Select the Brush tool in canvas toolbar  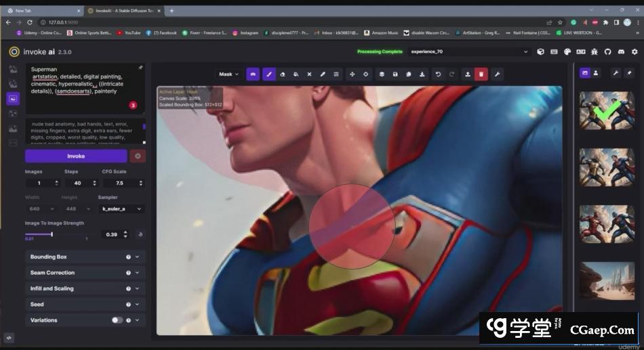click(269, 74)
